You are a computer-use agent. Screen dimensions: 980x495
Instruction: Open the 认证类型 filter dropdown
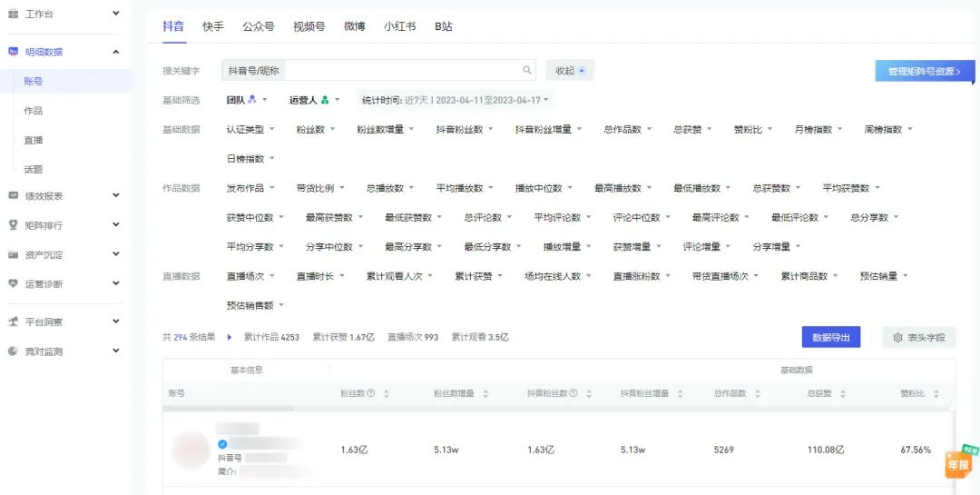click(250, 130)
